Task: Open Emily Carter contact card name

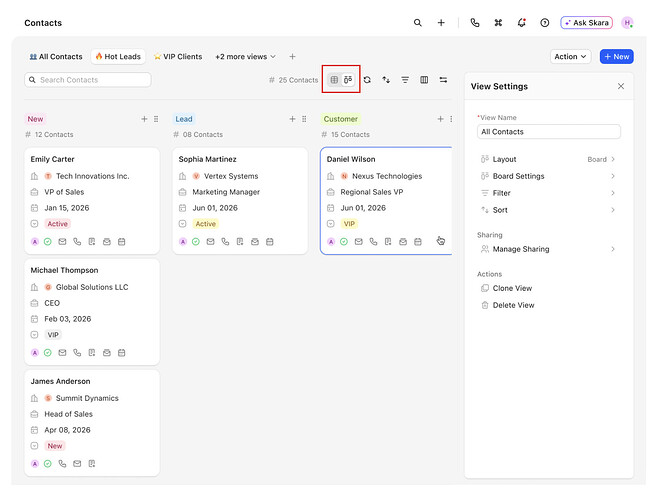Action: click(52, 159)
